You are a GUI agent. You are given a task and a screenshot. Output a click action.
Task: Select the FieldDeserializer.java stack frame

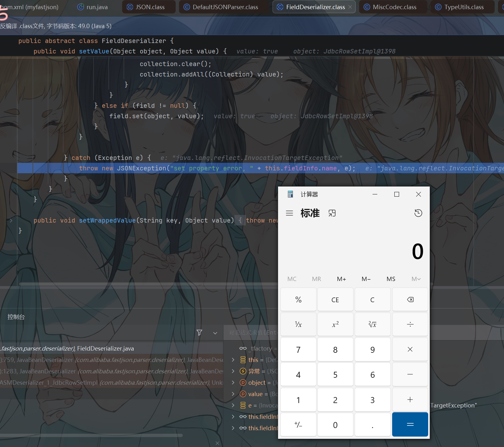coord(112,348)
